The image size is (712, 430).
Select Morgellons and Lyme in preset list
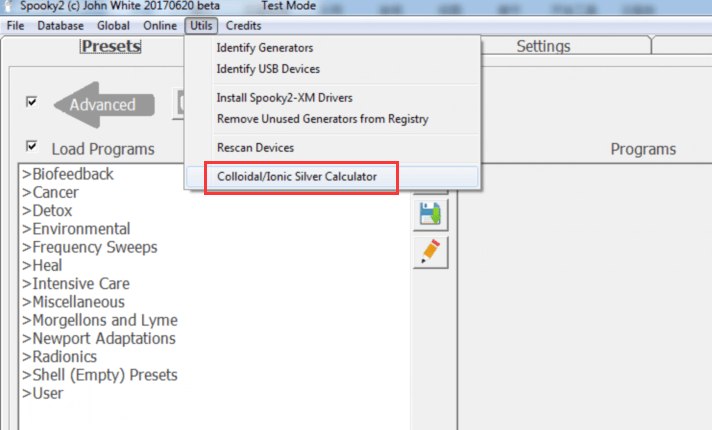99,320
